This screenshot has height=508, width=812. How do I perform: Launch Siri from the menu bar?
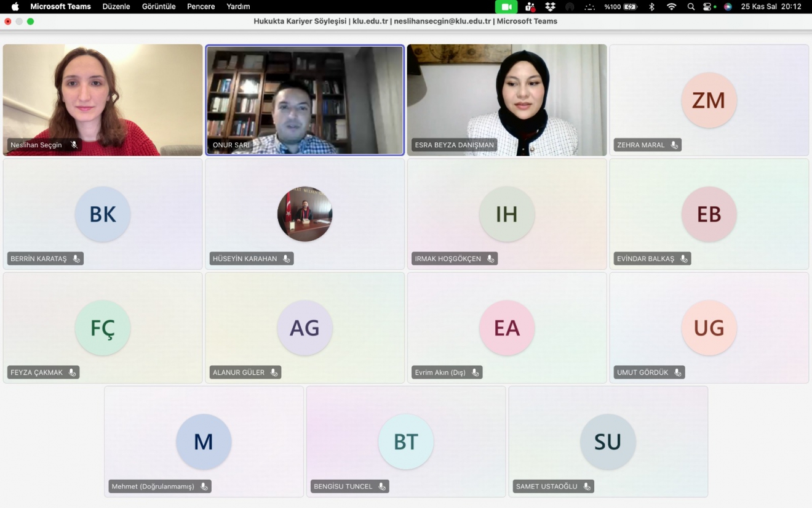tap(728, 7)
